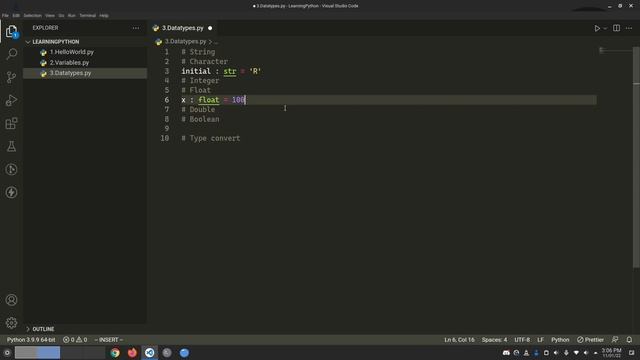Click the Discord tray icon

506,353
